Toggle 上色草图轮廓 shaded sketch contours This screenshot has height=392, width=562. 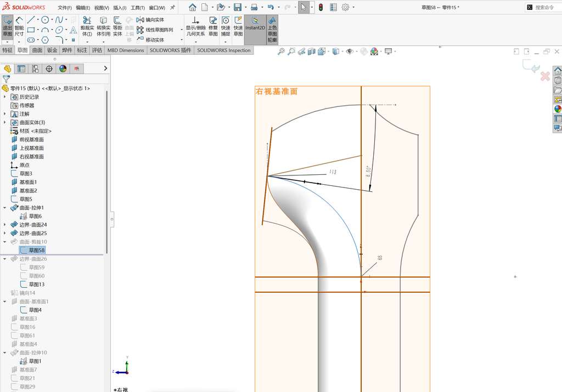coord(272,30)
